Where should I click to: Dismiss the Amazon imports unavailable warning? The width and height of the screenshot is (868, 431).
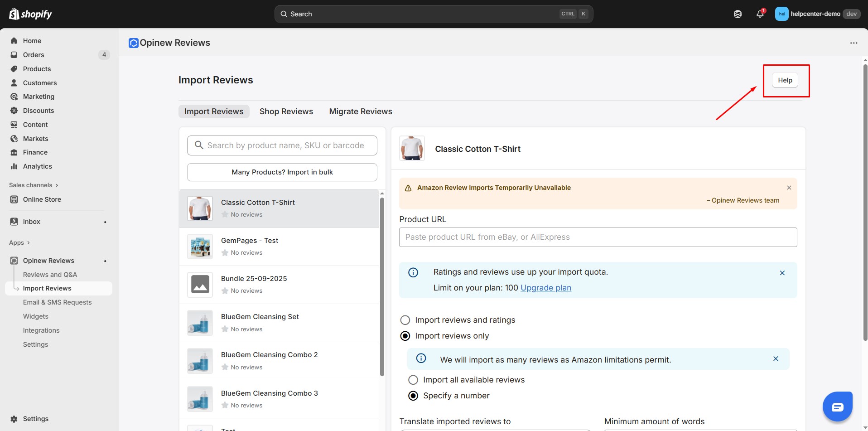click(789, 188)
